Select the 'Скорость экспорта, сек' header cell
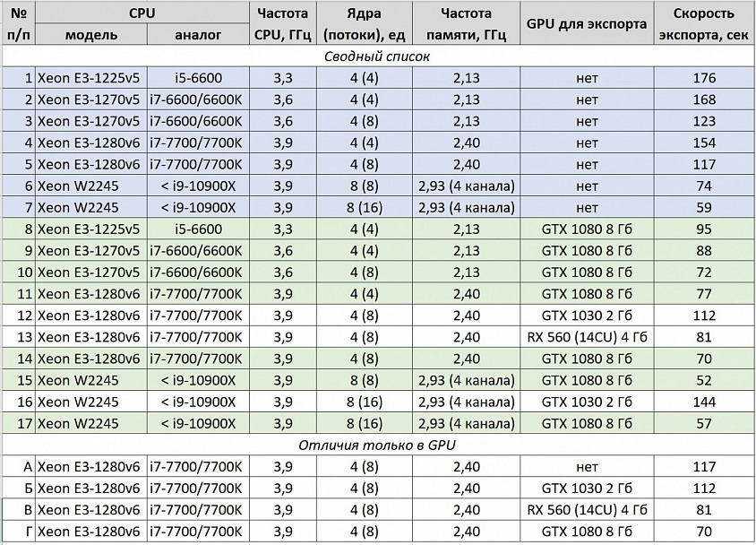The width and height of the screenshot is (756, 545). point(704,23)
